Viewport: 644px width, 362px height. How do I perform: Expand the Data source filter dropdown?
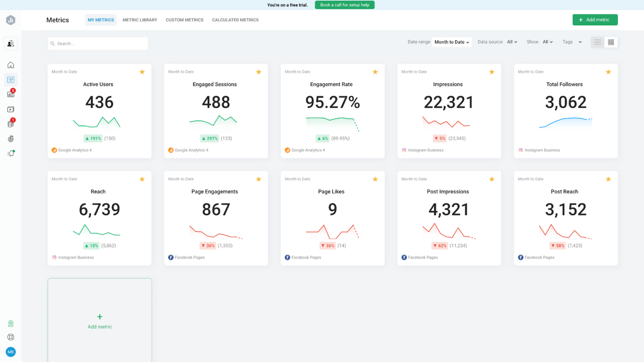click(512, 42)
